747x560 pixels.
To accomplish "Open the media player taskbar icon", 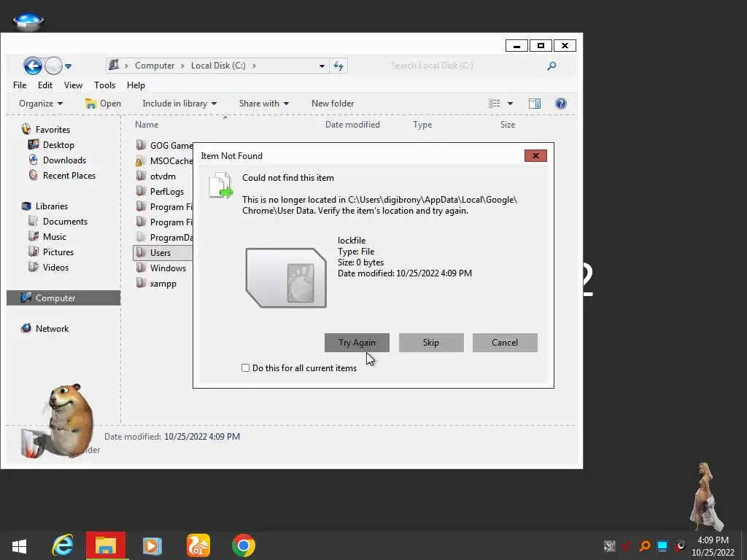I will [152, 546].
